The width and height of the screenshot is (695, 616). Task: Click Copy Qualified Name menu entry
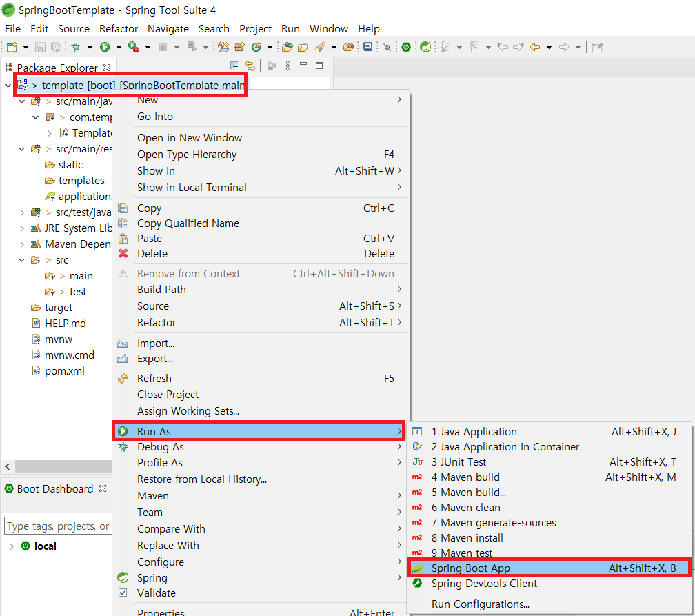click(261, 223)
